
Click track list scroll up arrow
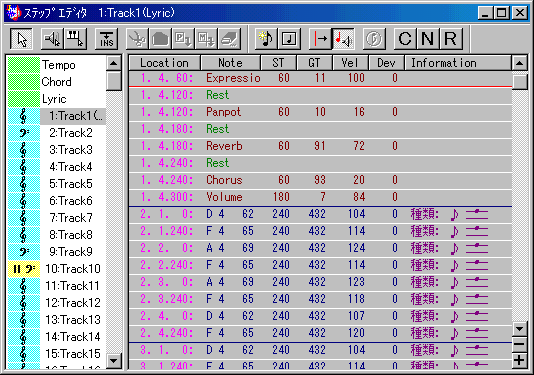pyautogui.click(x=114, y=63)
